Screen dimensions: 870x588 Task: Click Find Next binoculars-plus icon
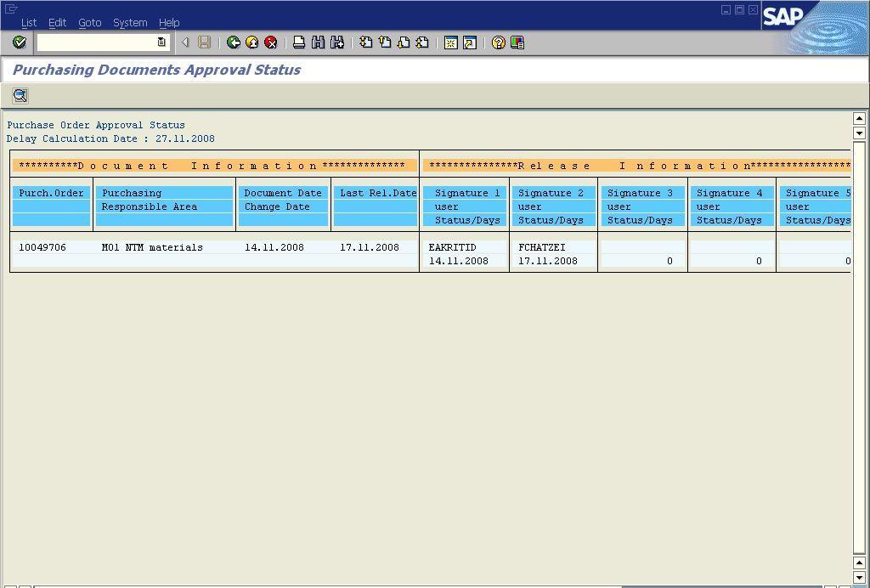tap(336, 42)
